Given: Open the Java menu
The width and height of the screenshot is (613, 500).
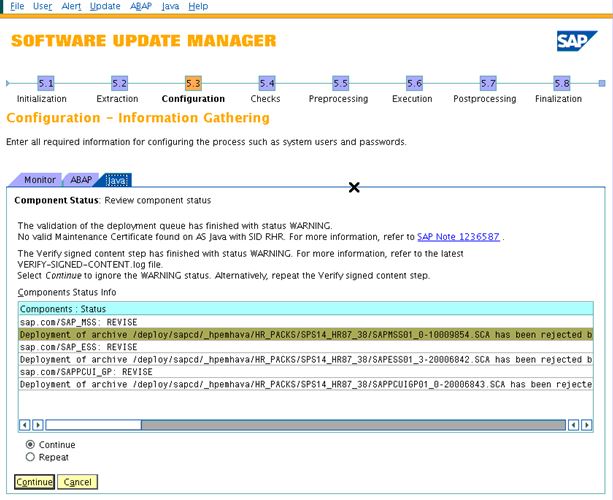Looking at the screenshot, I should pyautogui.click(x=170, y=6).
